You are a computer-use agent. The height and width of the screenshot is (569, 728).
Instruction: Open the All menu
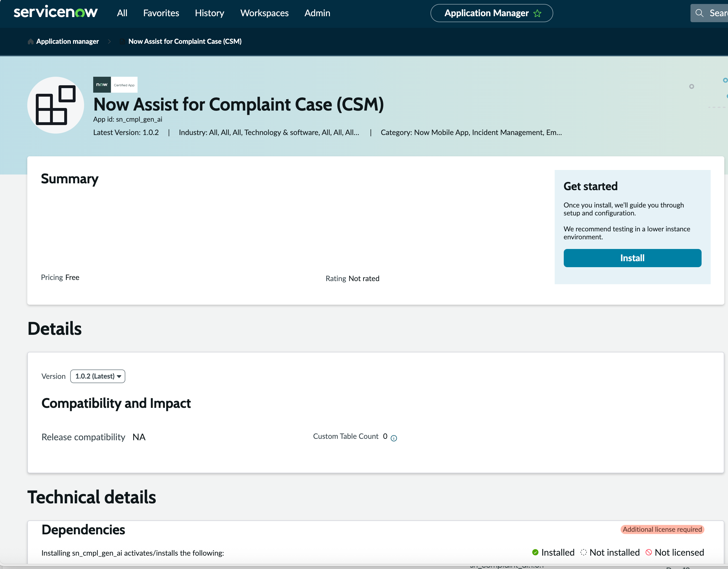point(122,13)
